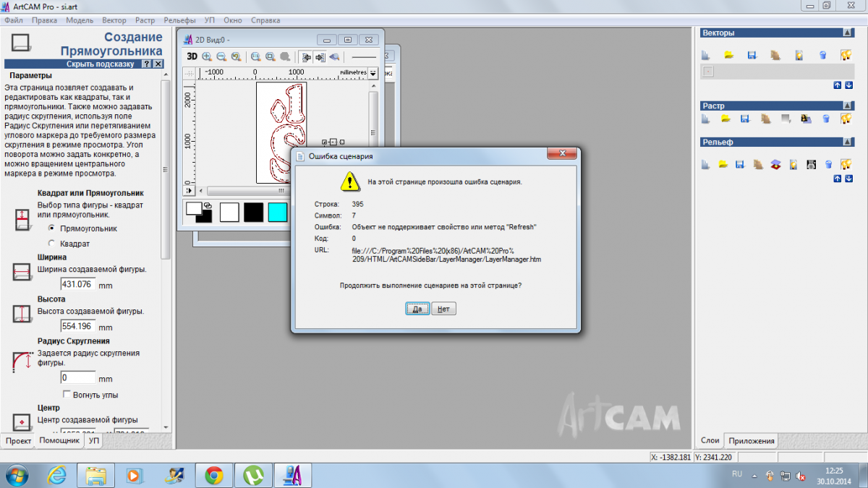Click Нет in the script error dialog
This screenshot has height=488, width=868.
click(444, 309)
